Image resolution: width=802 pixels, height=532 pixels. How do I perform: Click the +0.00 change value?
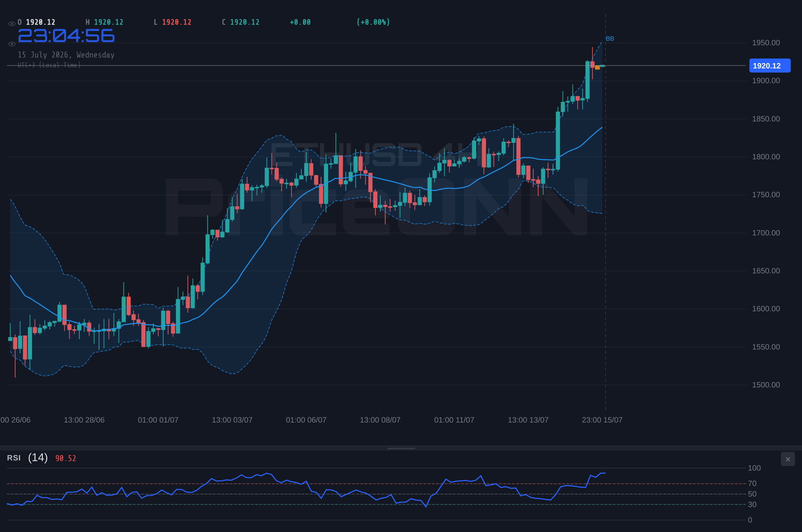pyautogui.click(x=300, y=22)
